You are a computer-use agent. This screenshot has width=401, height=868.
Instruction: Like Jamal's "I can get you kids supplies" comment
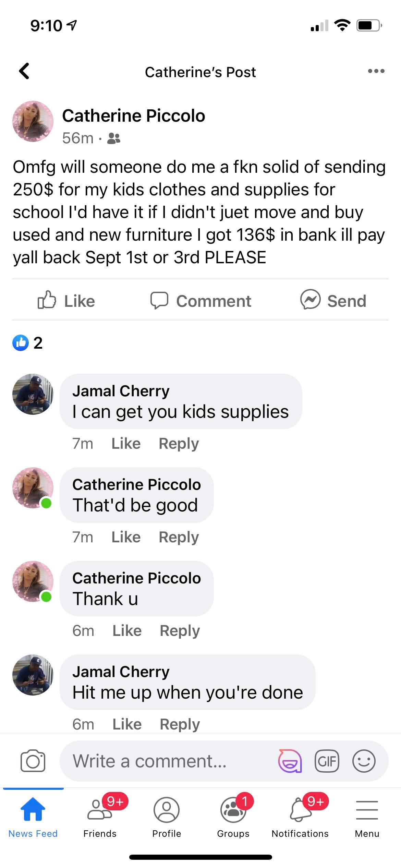[126, 444]
